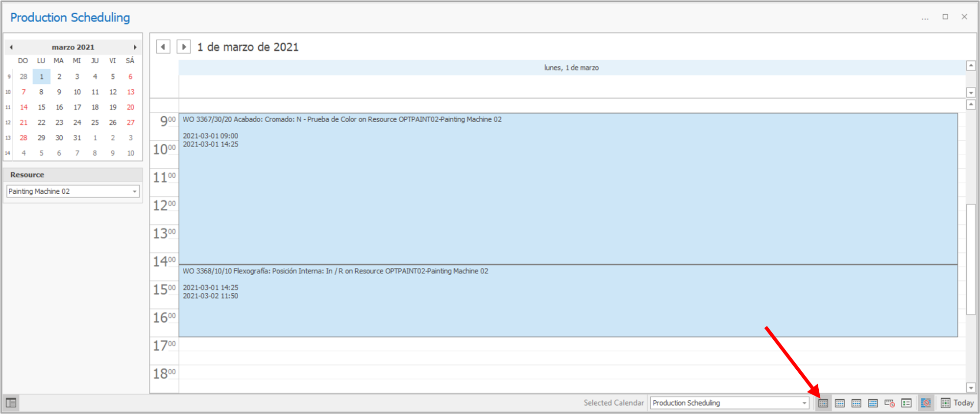980x414 pixels.
Task: Open the Timeline view icon
Action: pyautogui.click(x=890, y=403)
